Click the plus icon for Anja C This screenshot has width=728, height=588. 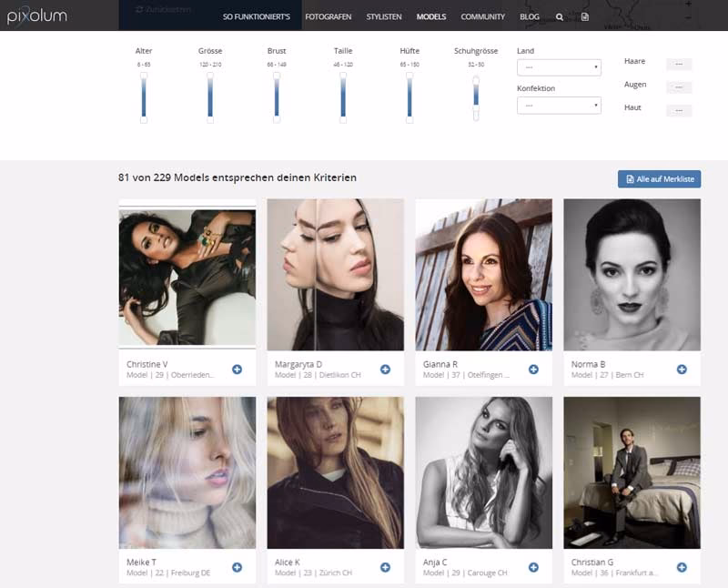click(x=533, y=567)
